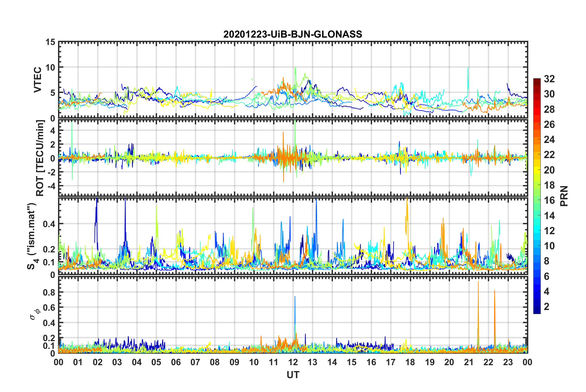The width and height of the screenshot is (586, 392).
Task: Click the colorbar tick label "26"
Action: pos(549,125)
